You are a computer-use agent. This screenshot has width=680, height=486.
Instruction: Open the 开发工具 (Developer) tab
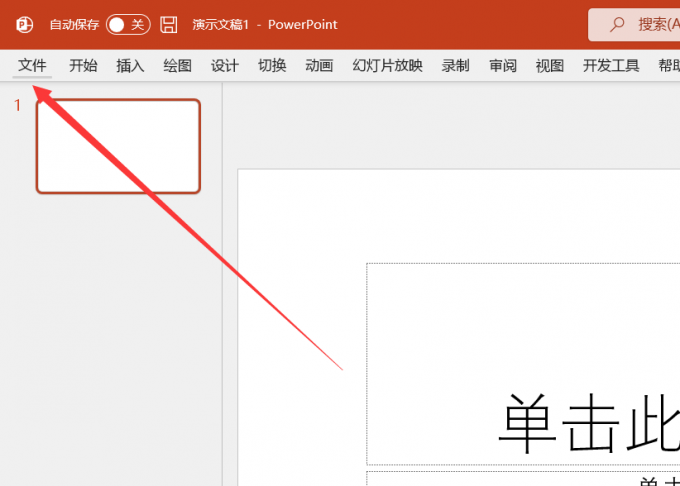coord(611,66)
